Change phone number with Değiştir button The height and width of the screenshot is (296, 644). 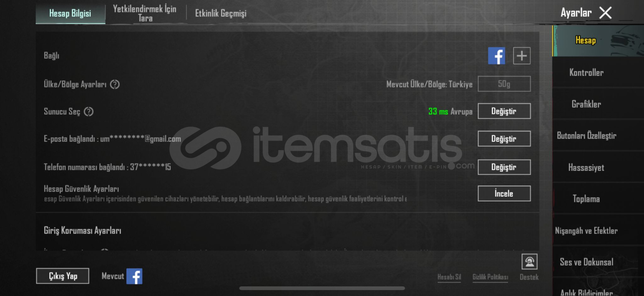[504, 167]
